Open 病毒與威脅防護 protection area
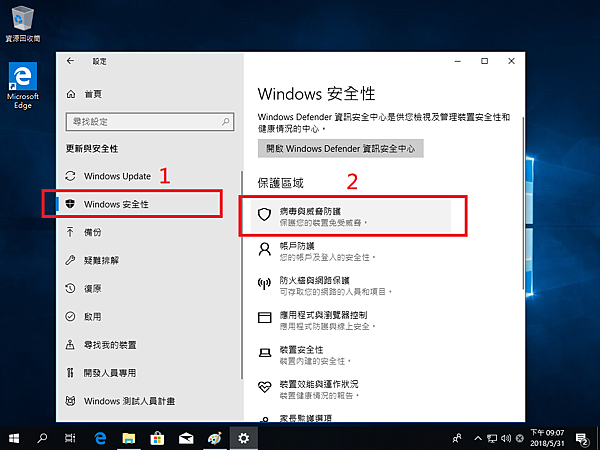The image size is (600, 450). pyautogui.click(x=311, y=214)
